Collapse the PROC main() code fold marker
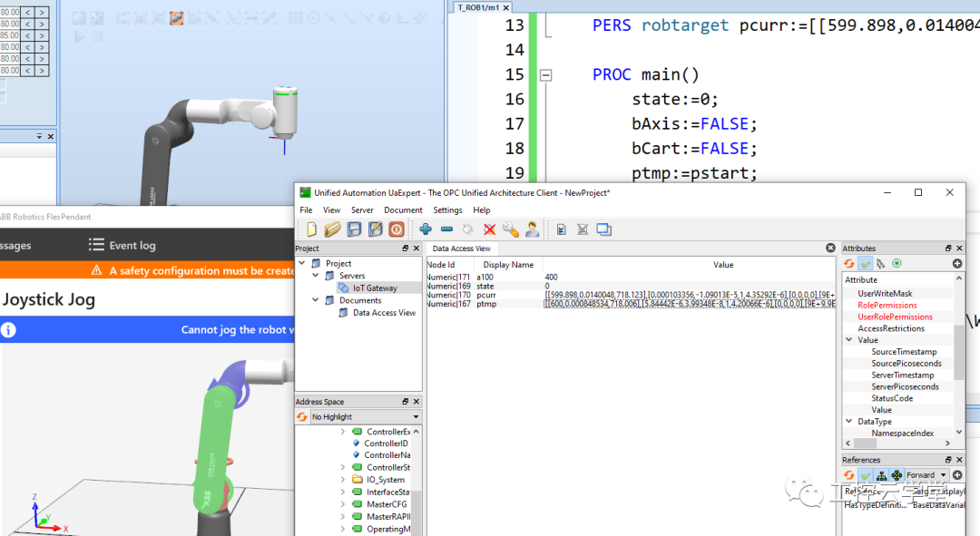The height and width of the screenshot is (536, 980). click(545, 75)
